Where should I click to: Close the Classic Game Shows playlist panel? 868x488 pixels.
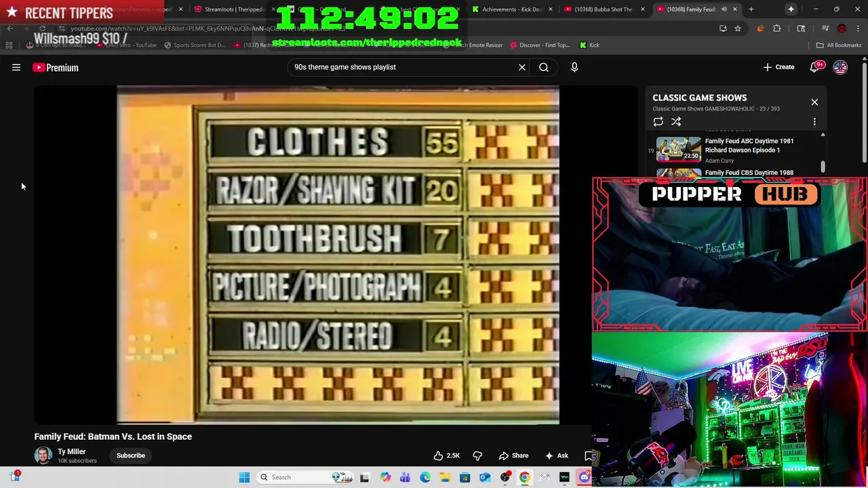tap(814, 102)
